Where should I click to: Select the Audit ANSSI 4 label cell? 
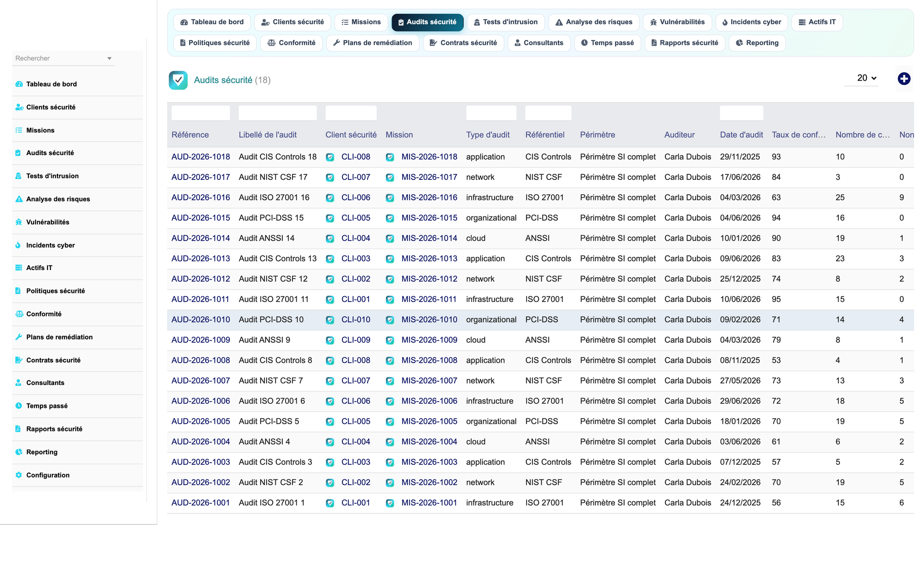[x=264, y=442]
